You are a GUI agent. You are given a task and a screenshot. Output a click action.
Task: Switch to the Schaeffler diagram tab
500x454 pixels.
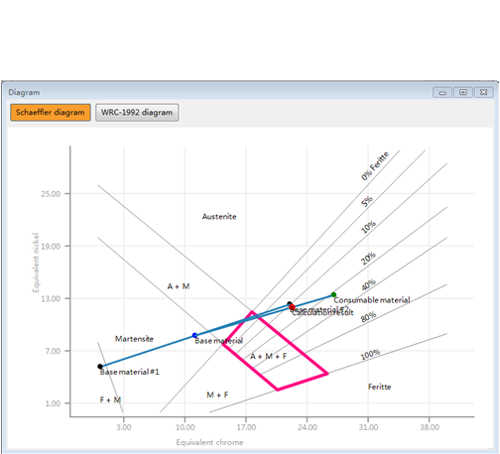[50, 112]
